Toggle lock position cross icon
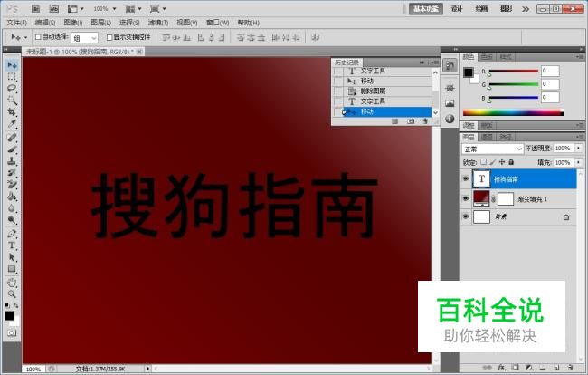The height and width of the screenshot is (375, 588). click(502, 162)
